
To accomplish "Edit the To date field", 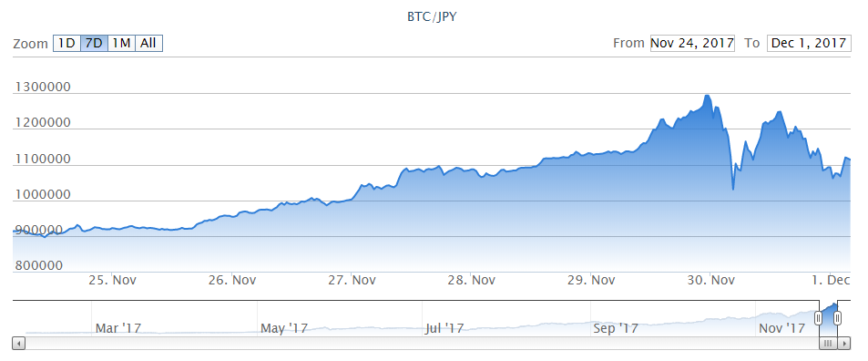I will [808, 43].
